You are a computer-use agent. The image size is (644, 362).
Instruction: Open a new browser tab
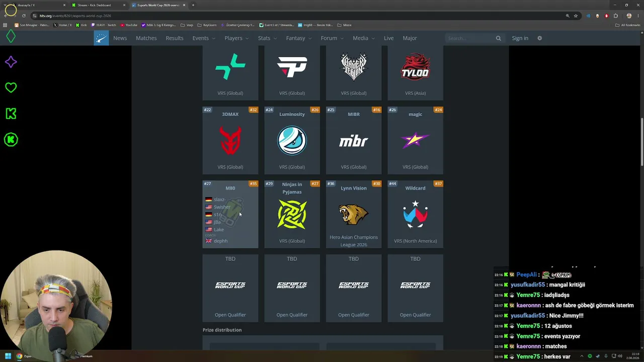coord(193,5)
